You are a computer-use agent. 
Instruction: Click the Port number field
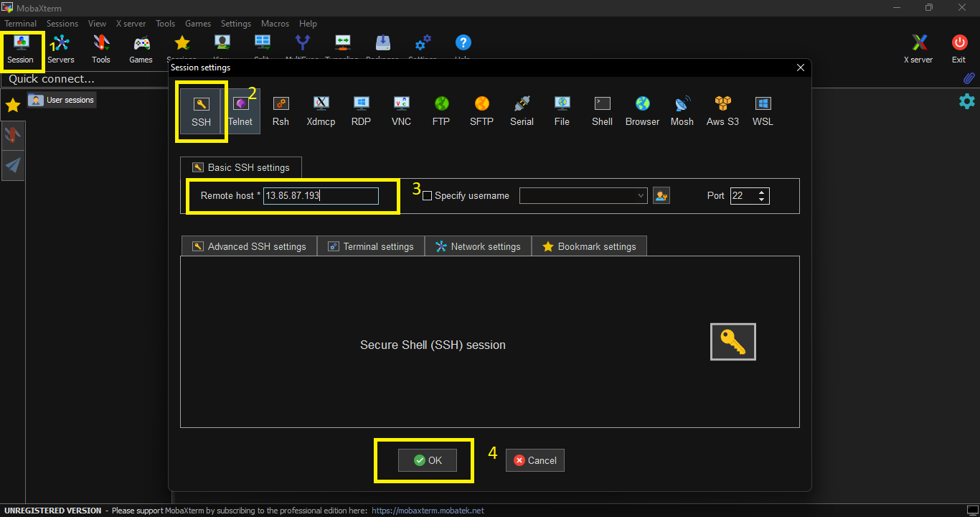(743, 195)
